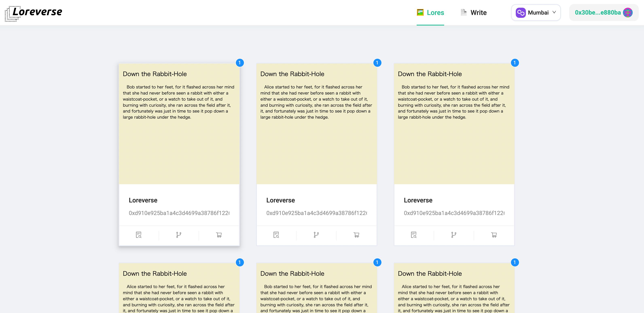Screen dimensions: 644x313
Task: Open the view-details icon on the top-right Bob card
Action: pyautogui.click(x=413, y=235)
